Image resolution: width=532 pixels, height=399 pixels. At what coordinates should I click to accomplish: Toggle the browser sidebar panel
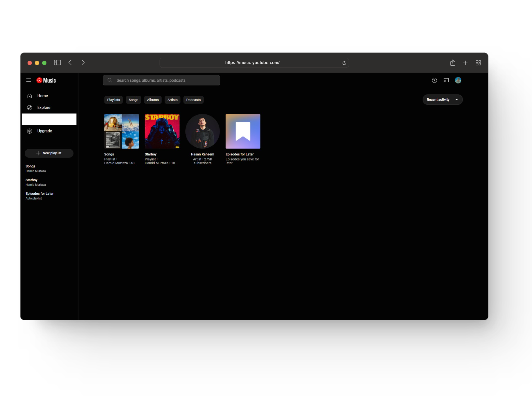pyautogui.click(x=57, y=63)
